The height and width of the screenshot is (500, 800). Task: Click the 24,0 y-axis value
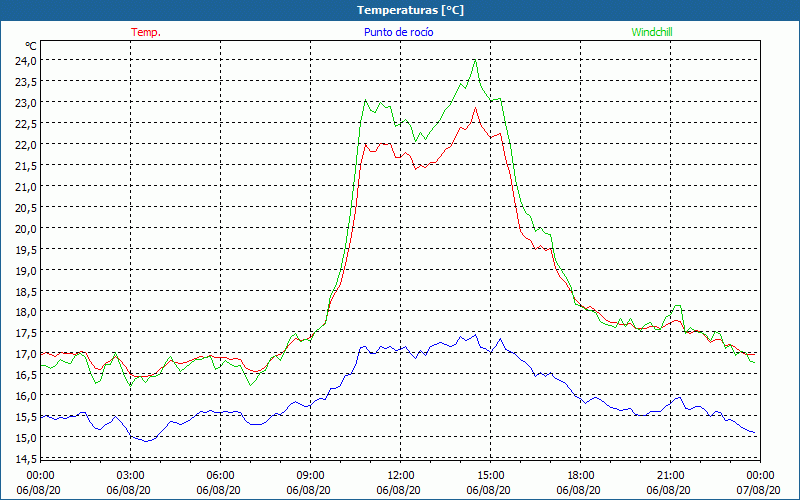[x=26, y=60]
